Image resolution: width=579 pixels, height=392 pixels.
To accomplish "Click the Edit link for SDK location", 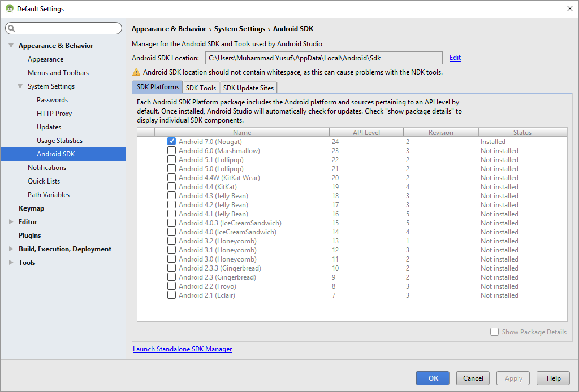I will 455,58.
